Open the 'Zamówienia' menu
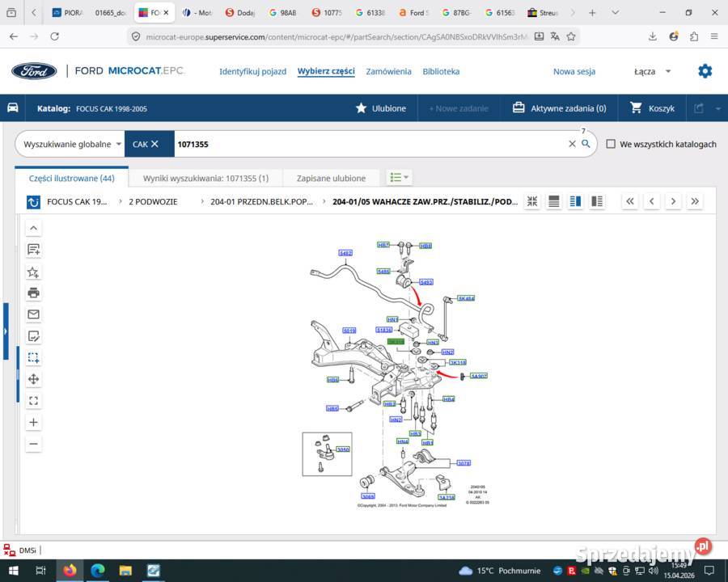 click(x=388, y=71)
